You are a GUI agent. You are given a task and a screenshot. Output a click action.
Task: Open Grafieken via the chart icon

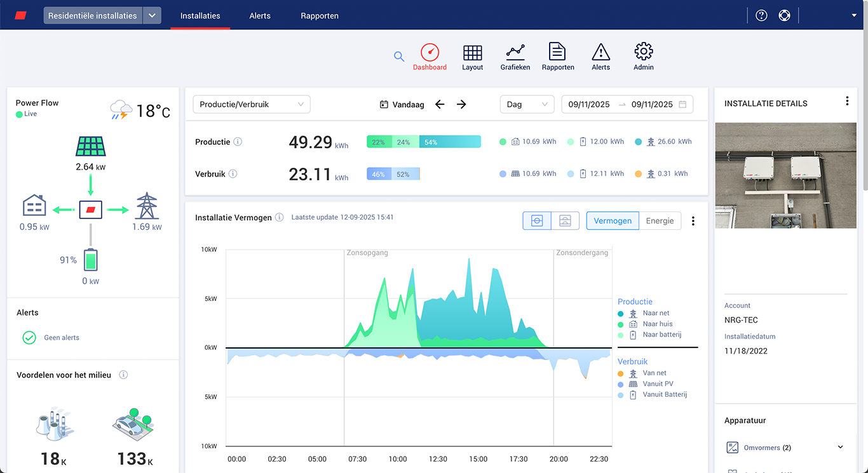[x=515, y=52]
